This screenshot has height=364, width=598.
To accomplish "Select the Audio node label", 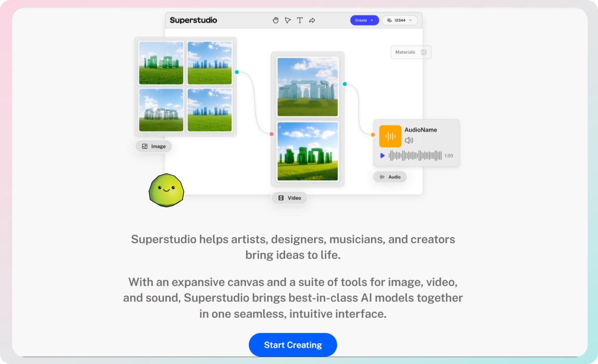I will [x=390, y=177].
